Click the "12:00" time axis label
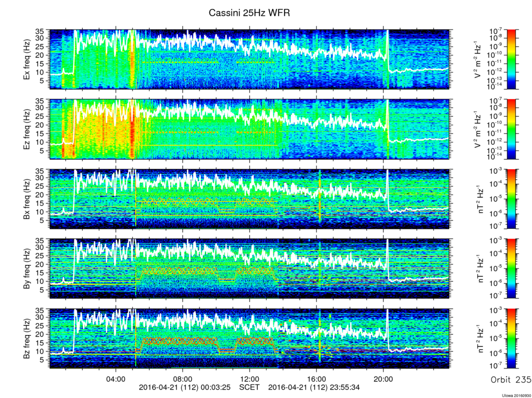The image size is (532, 398). tap(250, 378)
